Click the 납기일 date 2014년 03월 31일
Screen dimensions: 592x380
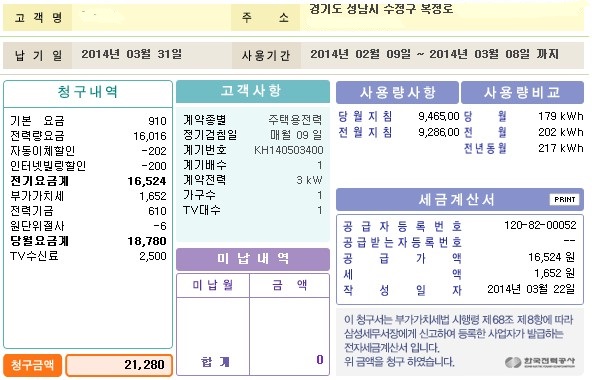(131, 54)
